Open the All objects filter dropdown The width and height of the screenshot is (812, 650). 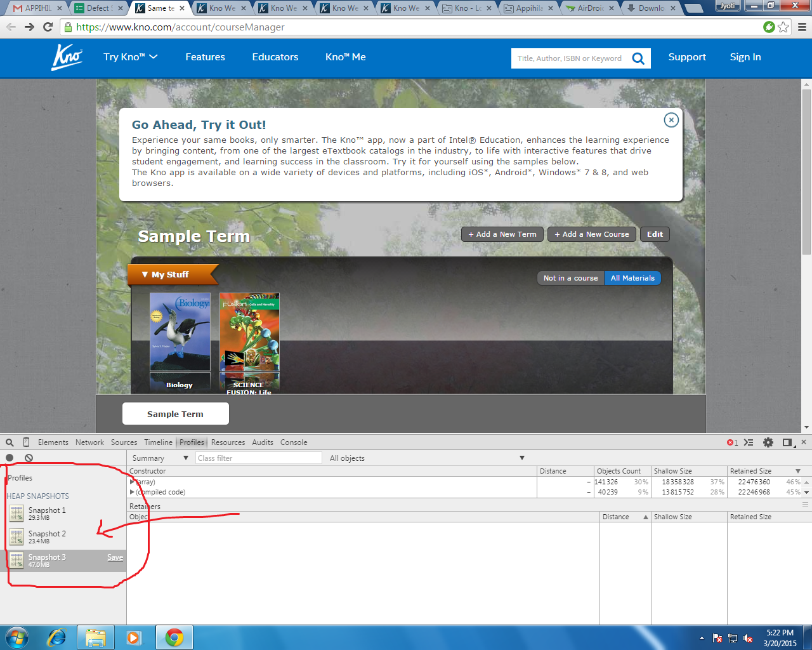[x=426, y=458]
